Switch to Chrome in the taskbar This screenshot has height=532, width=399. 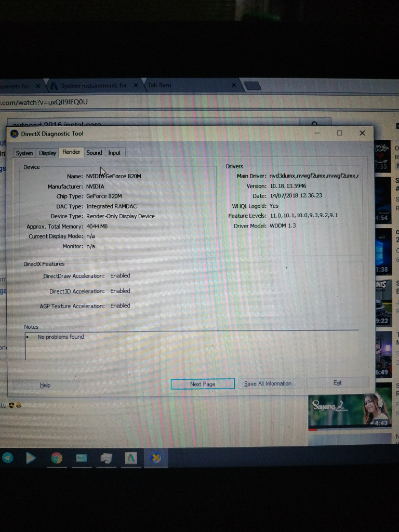click(x=57, y=458)
